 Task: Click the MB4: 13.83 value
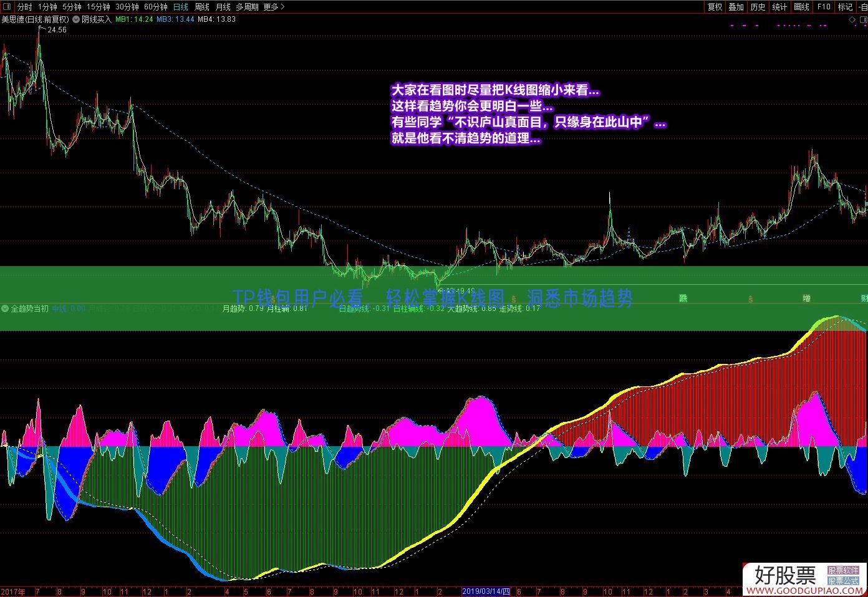click(216, 19)
